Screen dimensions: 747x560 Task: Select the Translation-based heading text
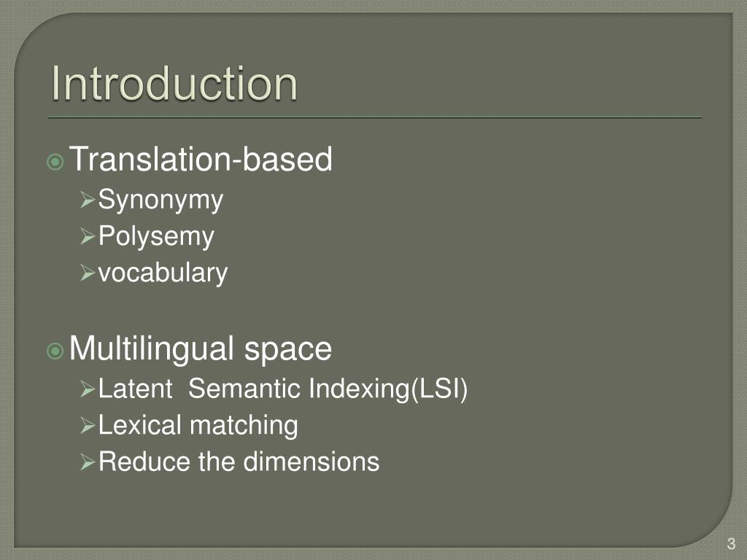click(x=201, y=159)
